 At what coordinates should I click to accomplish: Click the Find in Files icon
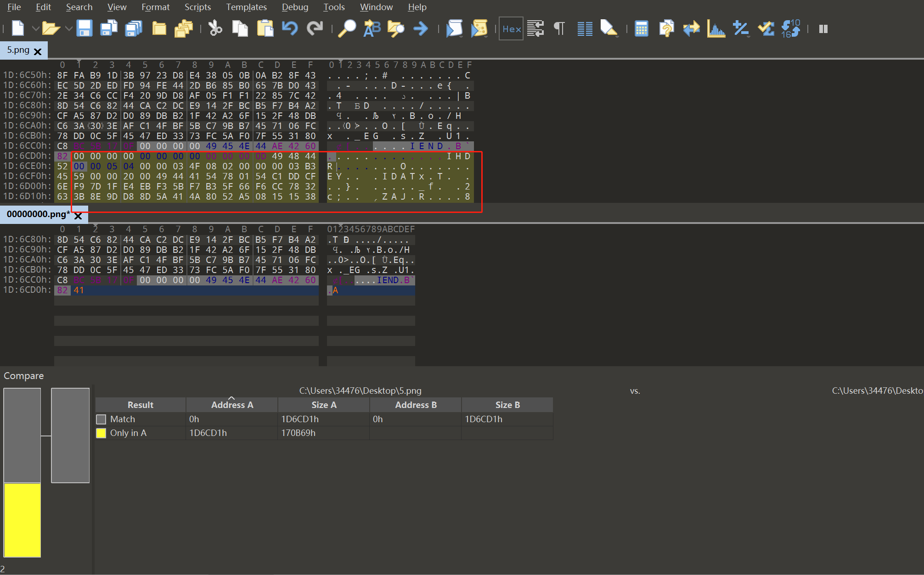396,28
